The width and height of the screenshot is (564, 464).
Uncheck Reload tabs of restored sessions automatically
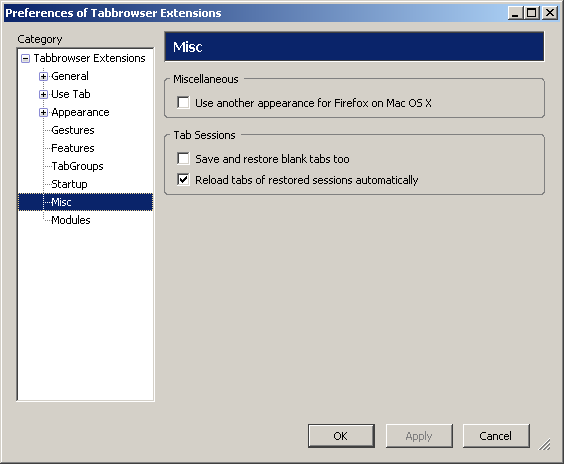click(x=183, y=179)
